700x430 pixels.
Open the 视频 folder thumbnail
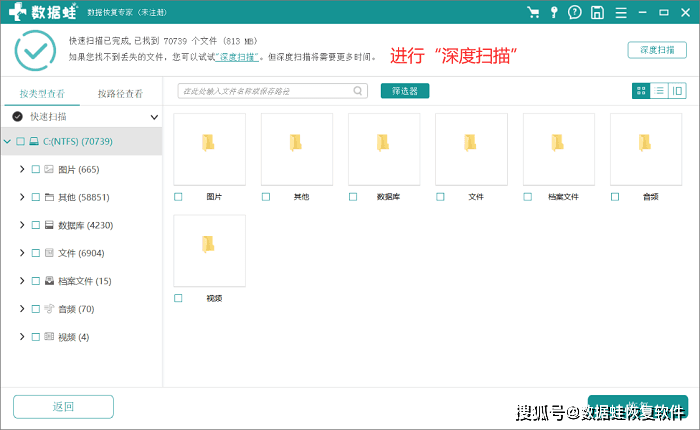click(x=209, y=251)
